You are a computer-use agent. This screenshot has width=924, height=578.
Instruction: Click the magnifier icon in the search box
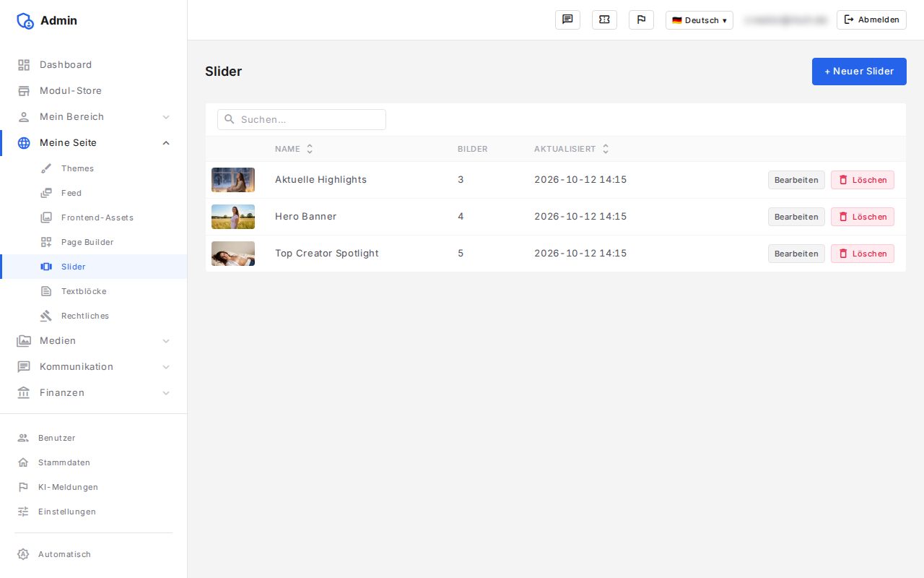(x=230, y=119)
